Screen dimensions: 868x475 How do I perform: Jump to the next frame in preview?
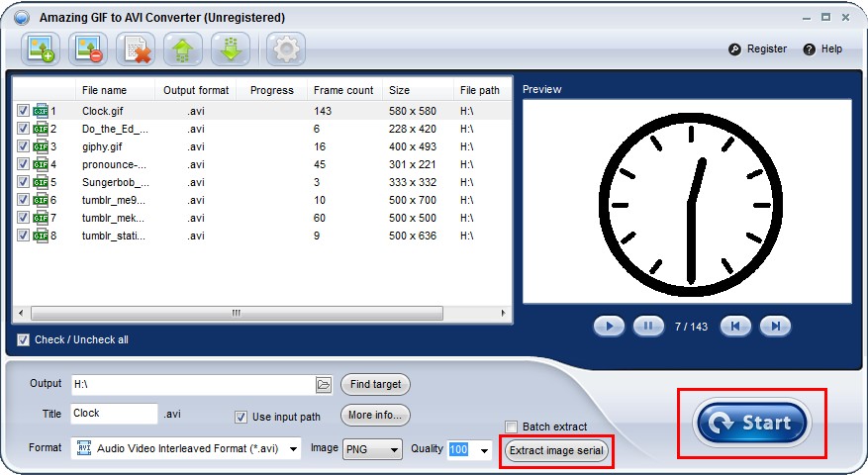pyautogui.click(x=776, y=326)
